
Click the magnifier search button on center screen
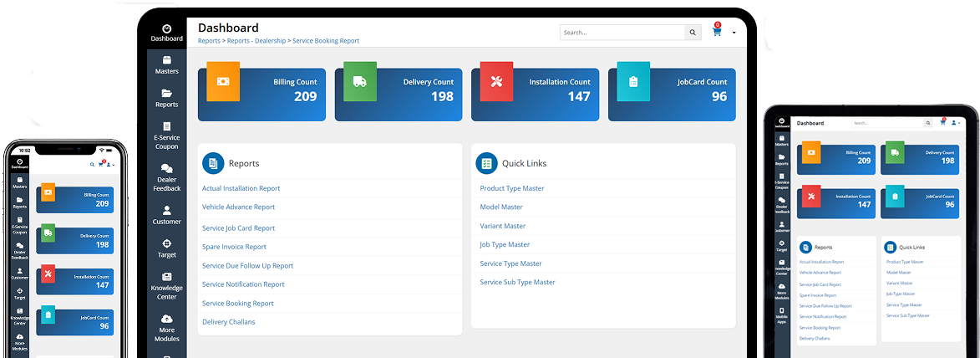pyautogui.click(x=693, y=33)
